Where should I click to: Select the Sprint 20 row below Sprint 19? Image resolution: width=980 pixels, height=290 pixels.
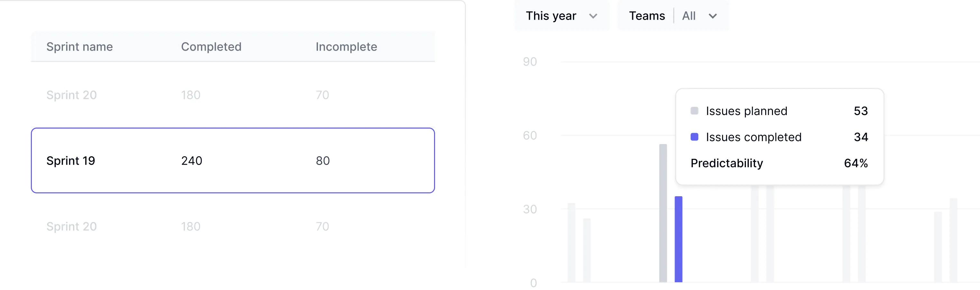tap(232, 226)
